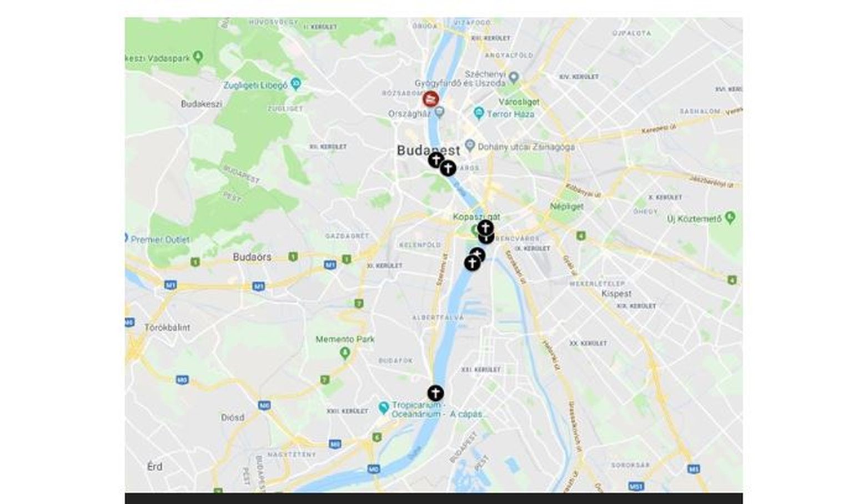This screenshot has height=504, width=853.
Task: Click the Dohány utcai Zsinagóga pin
Action: click(470, 146)
